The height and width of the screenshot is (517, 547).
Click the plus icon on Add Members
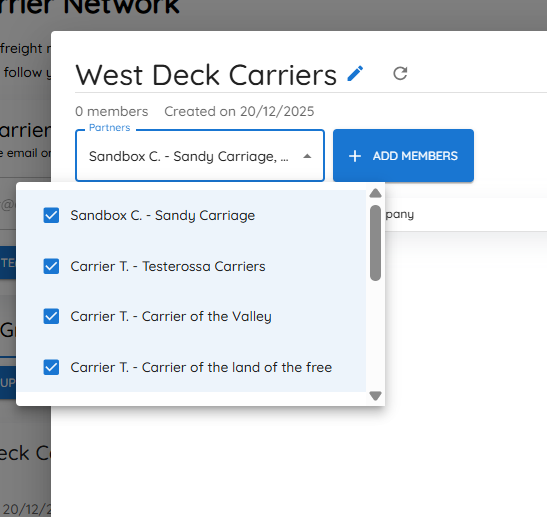point(355,156)
